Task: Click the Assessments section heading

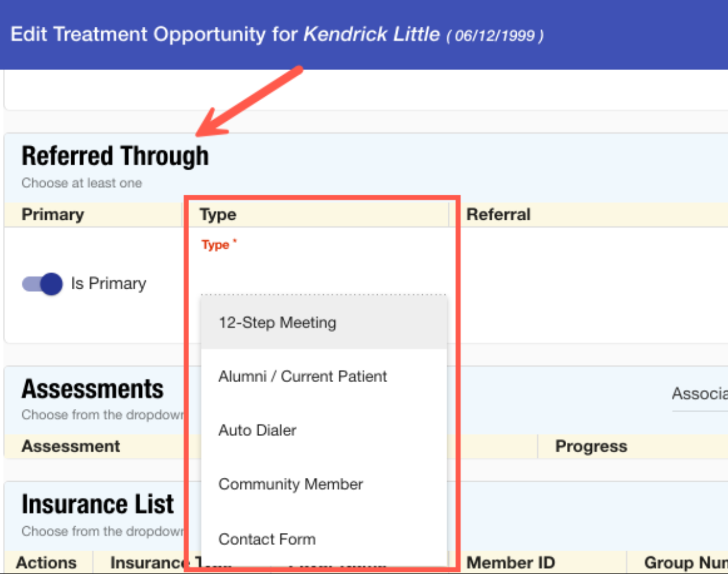Action: 92,389
